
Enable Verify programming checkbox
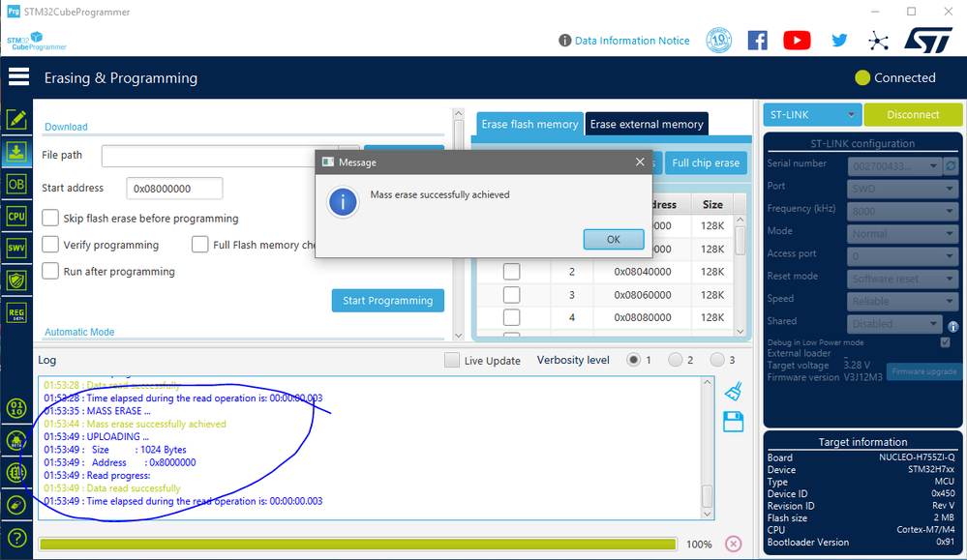50,245
